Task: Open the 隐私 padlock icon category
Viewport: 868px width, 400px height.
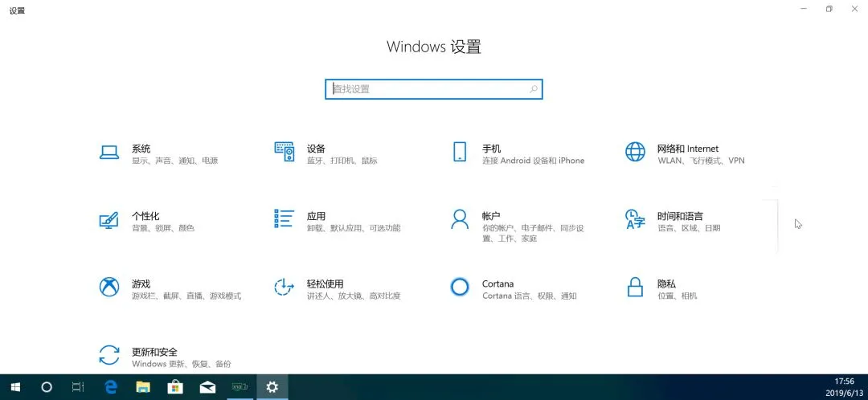Action: 635,287
